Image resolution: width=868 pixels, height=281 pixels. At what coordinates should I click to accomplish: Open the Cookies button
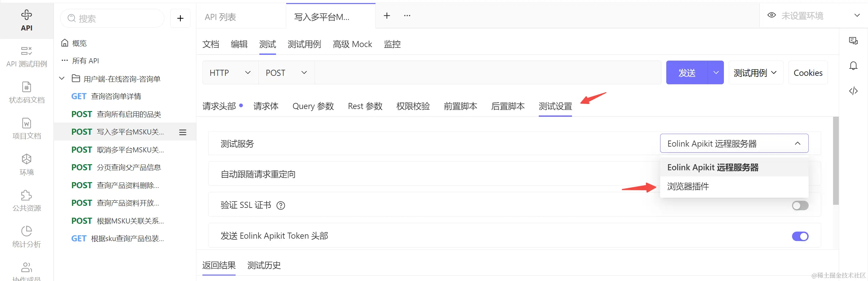pos(808,72)
